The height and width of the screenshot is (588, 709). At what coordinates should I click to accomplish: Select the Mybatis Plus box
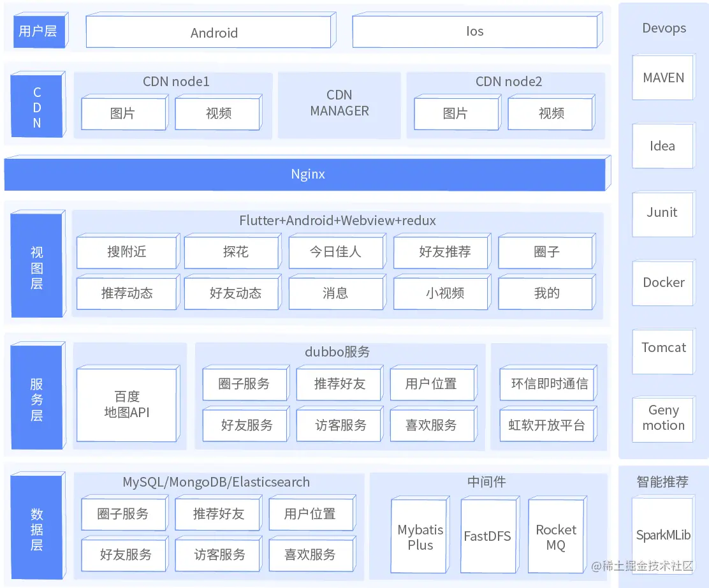tap(420, 535)
